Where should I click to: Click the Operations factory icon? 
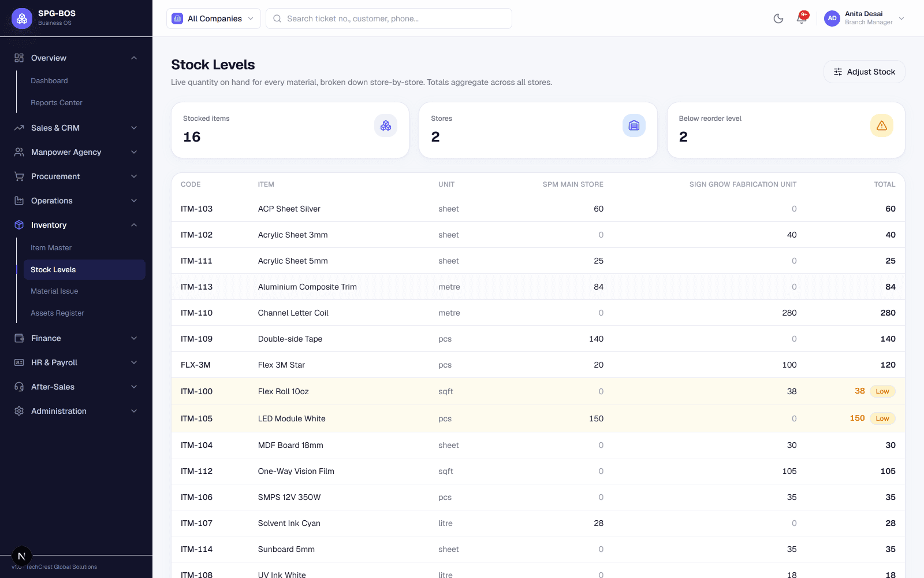point(19,201)
